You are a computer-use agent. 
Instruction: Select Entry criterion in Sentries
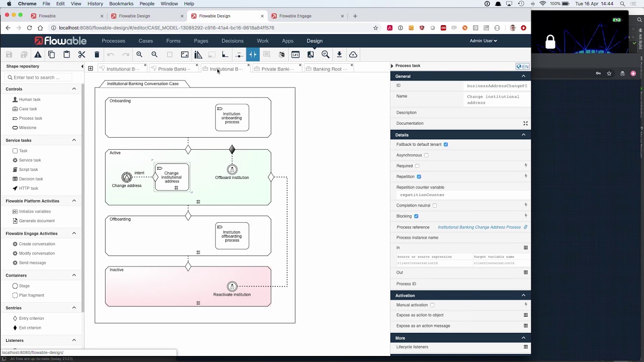tap(31, 318)
